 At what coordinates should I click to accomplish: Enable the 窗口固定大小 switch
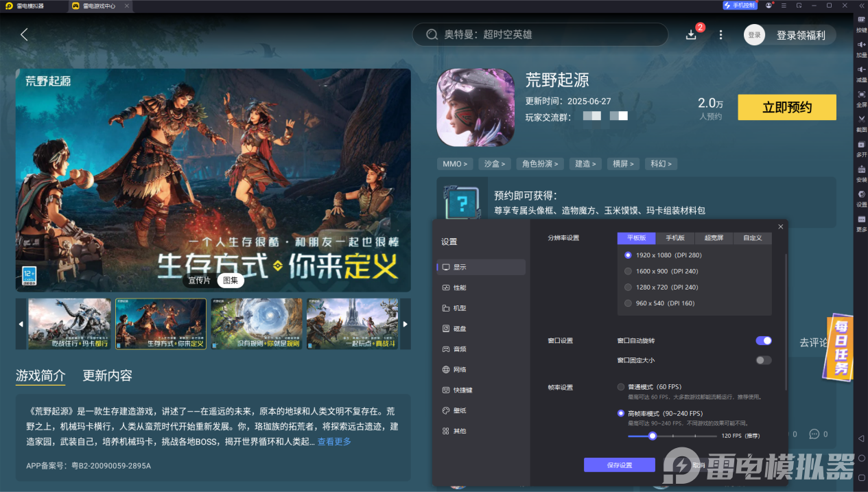click(x=764, y=360)
